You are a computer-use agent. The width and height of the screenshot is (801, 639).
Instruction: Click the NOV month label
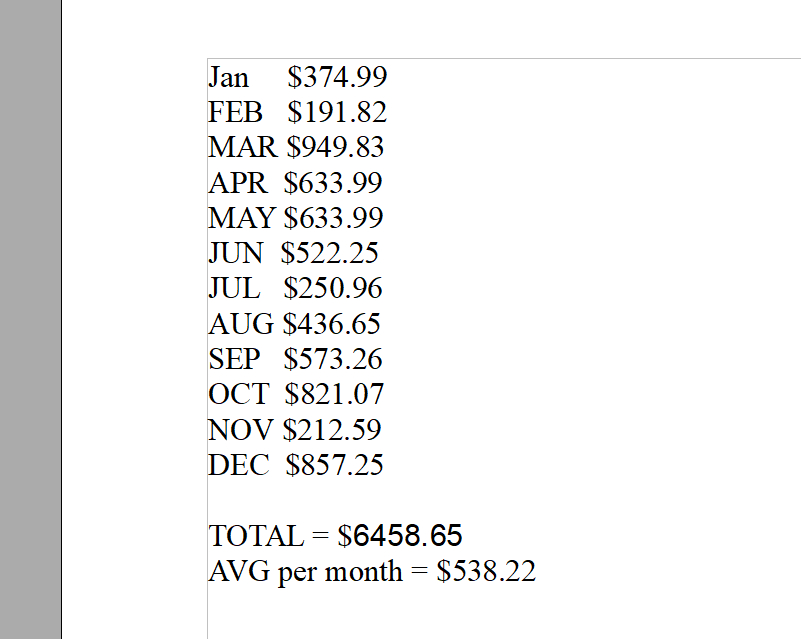[x=240, y=430]
